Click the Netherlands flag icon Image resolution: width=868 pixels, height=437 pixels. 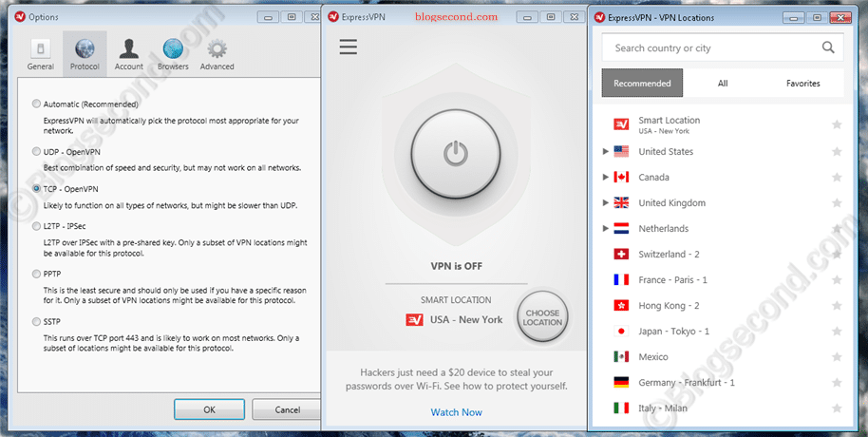pyautogui.click(x=621, y=228)
